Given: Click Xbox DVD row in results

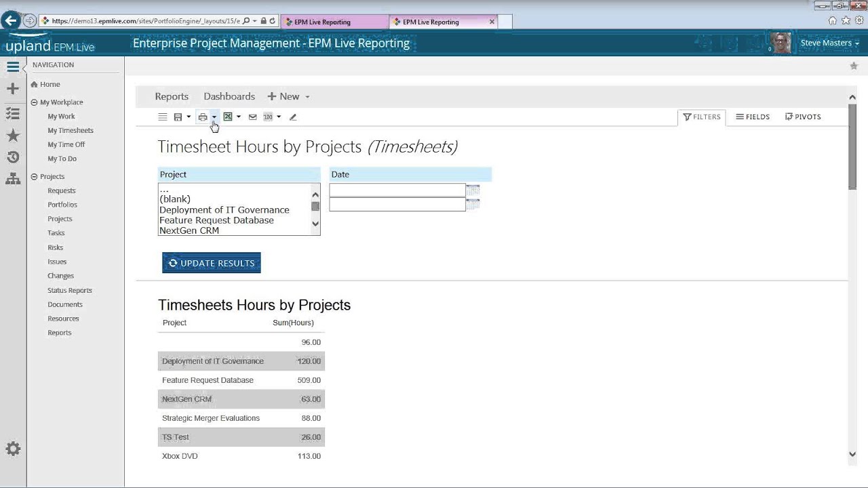Looking at the screenshot, I should (241, 456).
